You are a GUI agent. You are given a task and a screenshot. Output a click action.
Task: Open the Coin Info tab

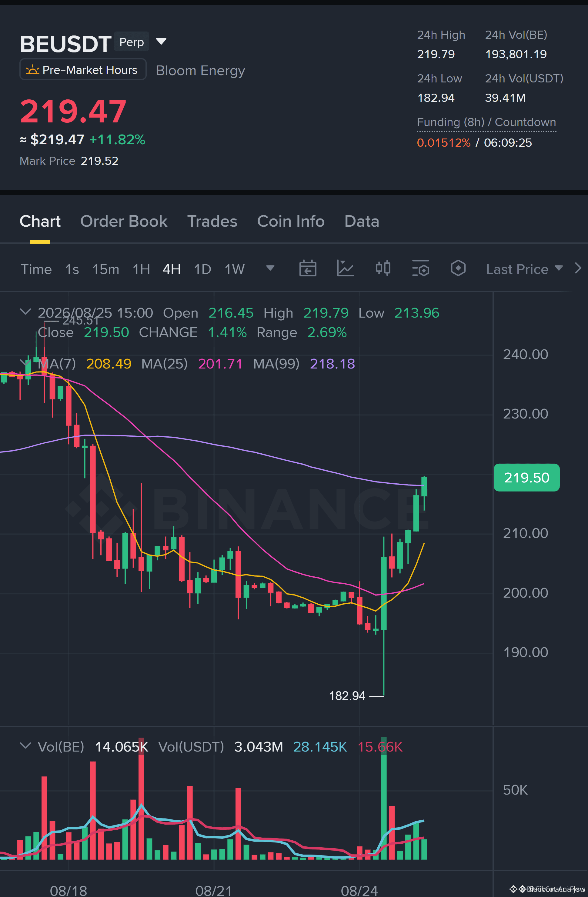[x=291, y=221]
